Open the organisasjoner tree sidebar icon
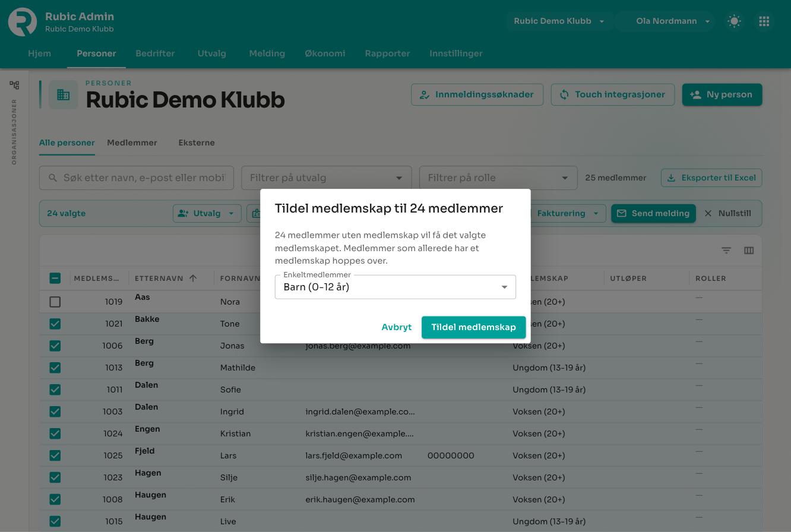 point(14,85)
